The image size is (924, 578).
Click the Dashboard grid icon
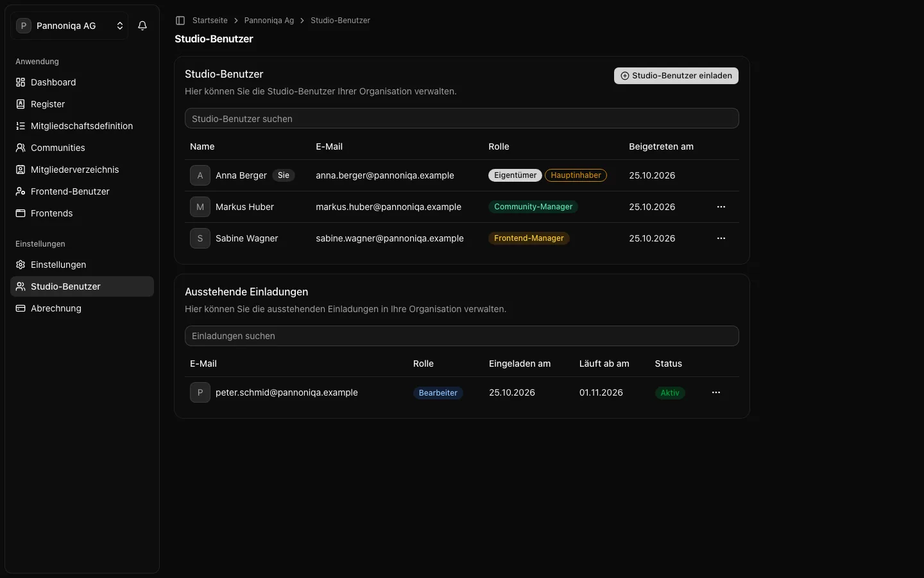pyautogui.click(x=21, y=82)
